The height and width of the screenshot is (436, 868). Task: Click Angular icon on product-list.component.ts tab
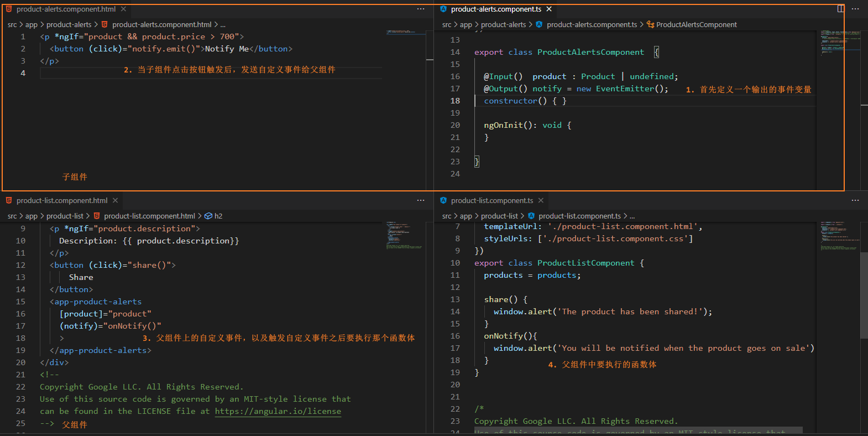[443, 201]
